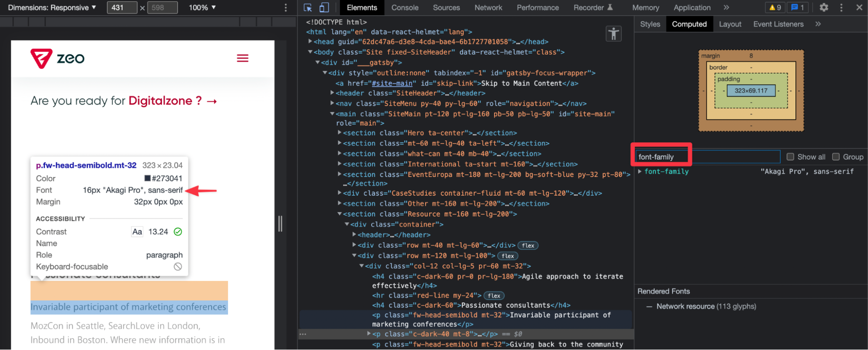Open the 100% zoom dropdown
868x350 pixels.
[x=202, y=7]
